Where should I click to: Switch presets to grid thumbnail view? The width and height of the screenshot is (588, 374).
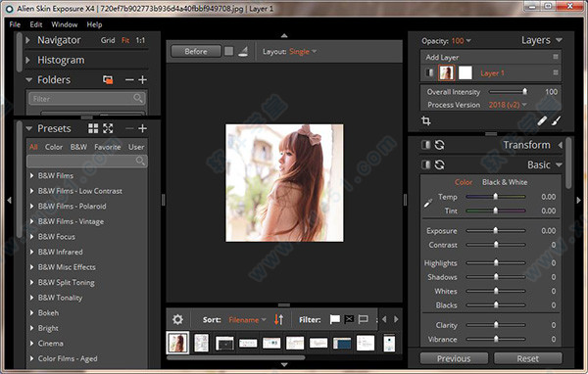point(93,128)
